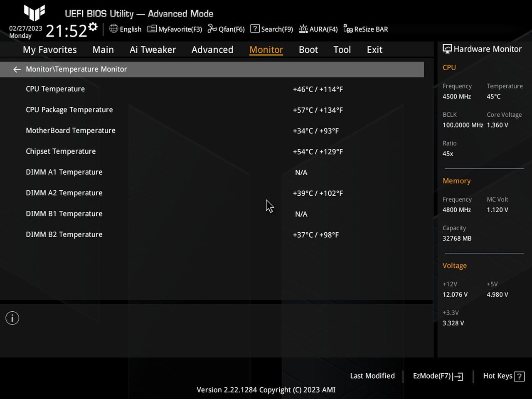Click the globe language icon

click(113, 29)
